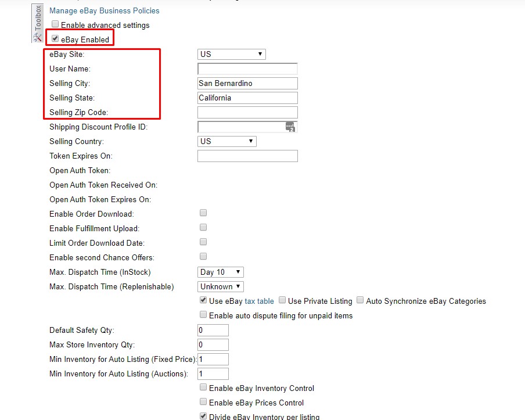Viewport: 525px width, 420px height.
Task: Click Open Auth Token Expires On label
Action: 100,200
